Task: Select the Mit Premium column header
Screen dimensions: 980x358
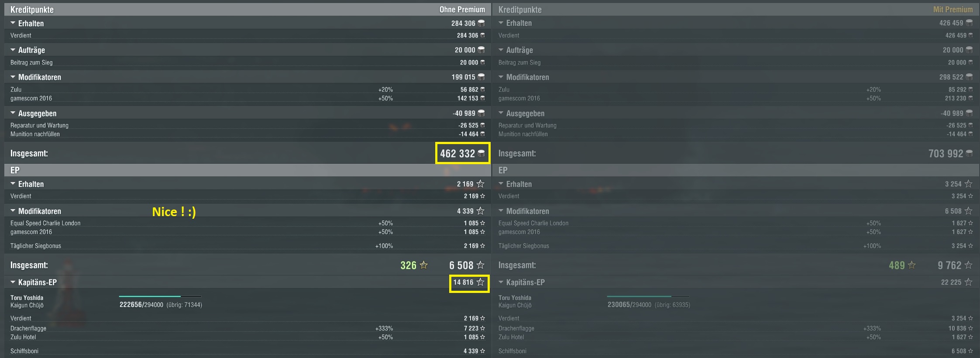Action: pos(953,9)
